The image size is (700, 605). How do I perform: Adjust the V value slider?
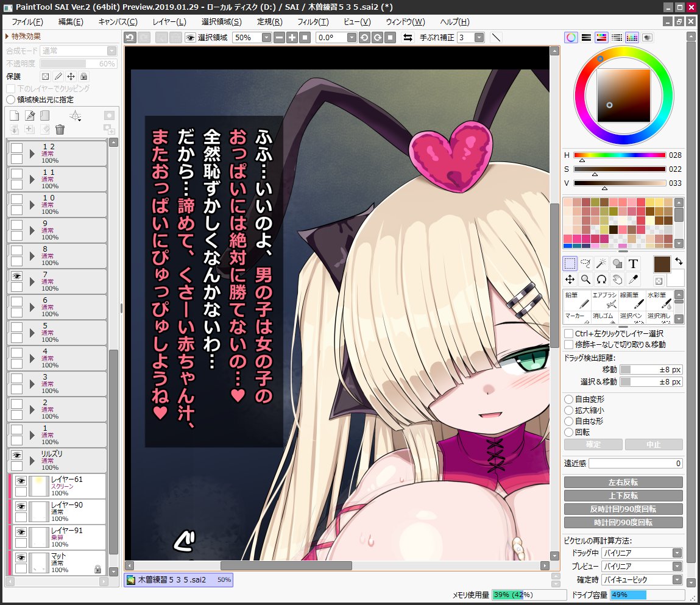coord(620,183)
